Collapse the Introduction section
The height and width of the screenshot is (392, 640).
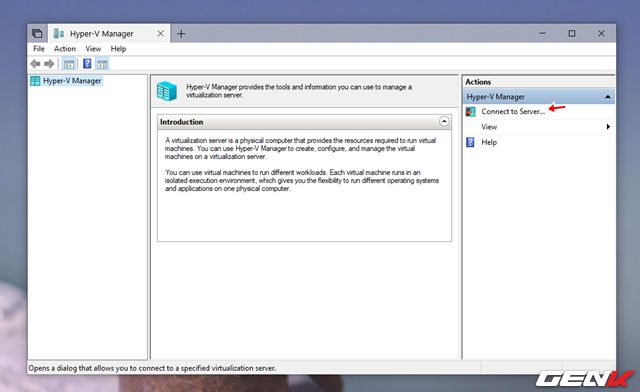444,121
